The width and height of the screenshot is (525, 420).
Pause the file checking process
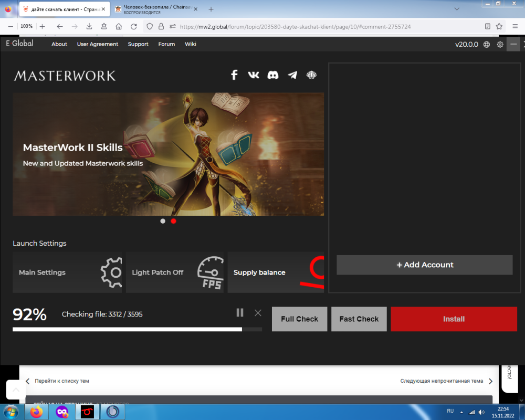click(x=240, y=313)
